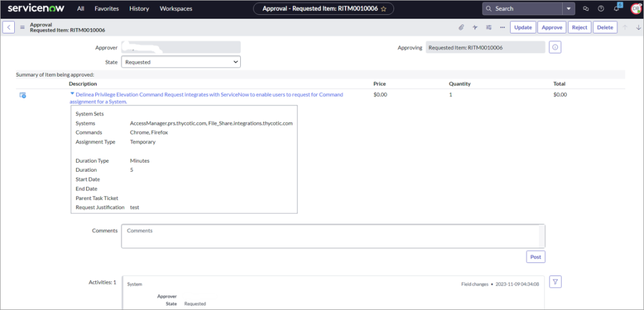Click in the Comments text field
This screenshot has width=644, height=310.
click(x=332, y=235)
